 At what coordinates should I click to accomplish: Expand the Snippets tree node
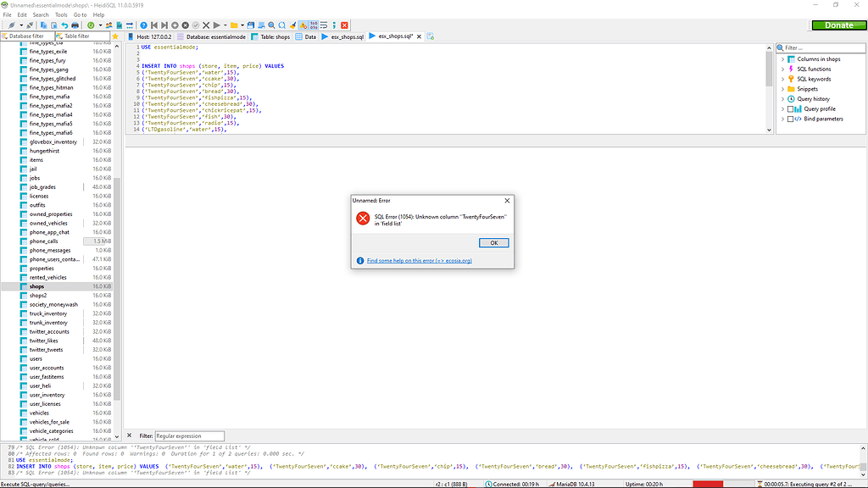pyautogui.click(x=782, y=88)
